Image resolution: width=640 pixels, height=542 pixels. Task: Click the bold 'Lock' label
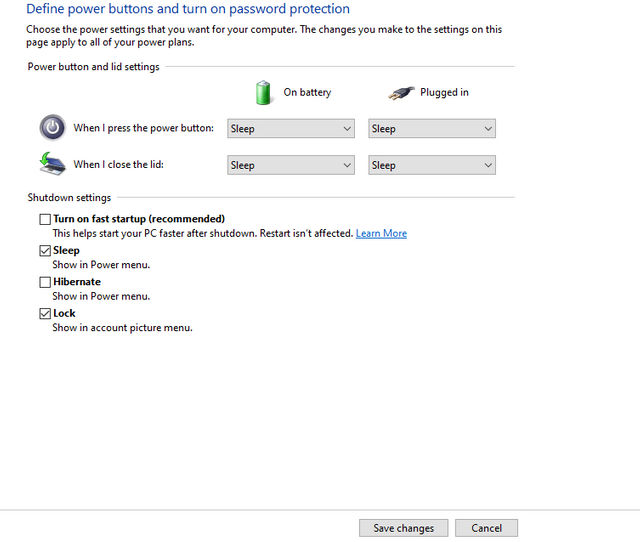(x=64, y=313)
